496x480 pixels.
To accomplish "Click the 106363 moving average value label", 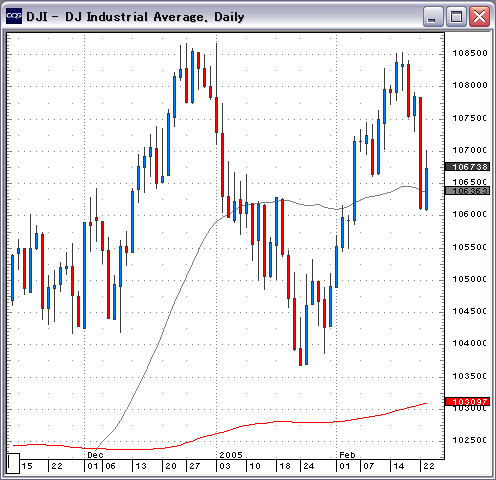I will [x=468, y=191].
